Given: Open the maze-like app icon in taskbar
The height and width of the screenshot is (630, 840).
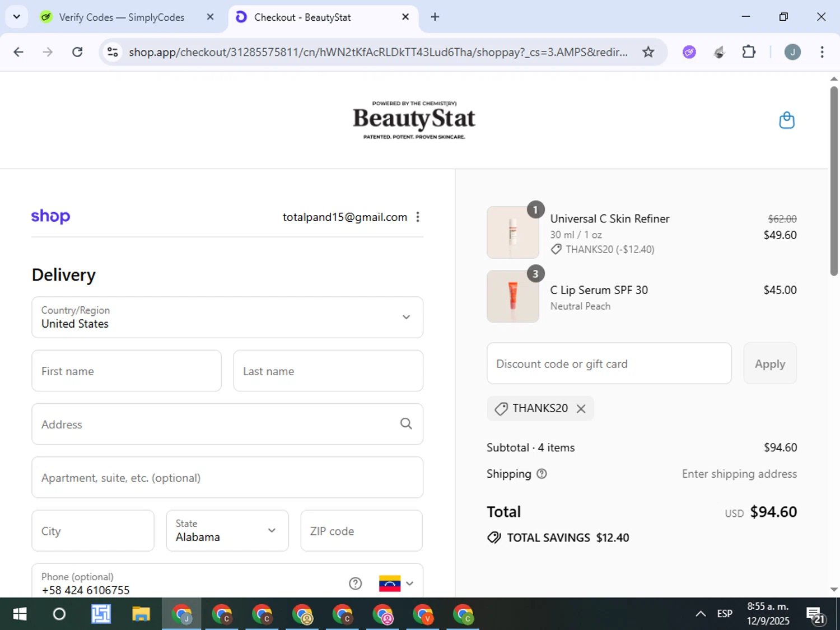Looking at the screenshot, I should point(101,614).
